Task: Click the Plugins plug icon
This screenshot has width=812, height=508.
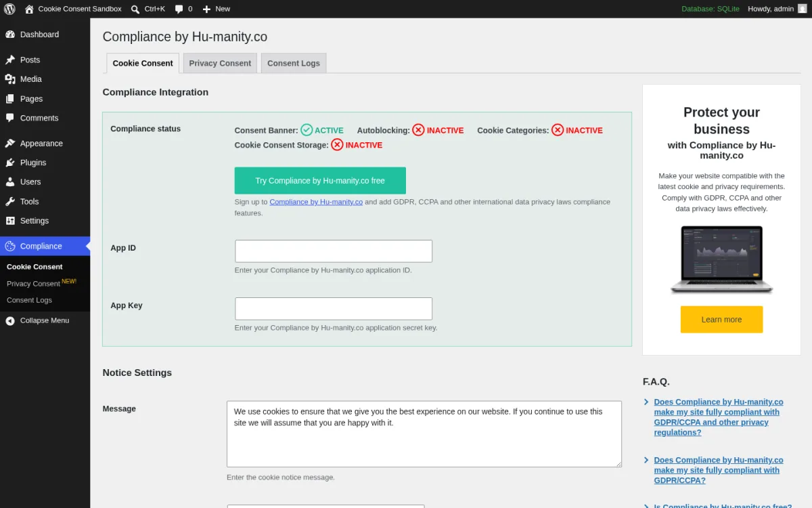Action: click(x=10, y=163)
